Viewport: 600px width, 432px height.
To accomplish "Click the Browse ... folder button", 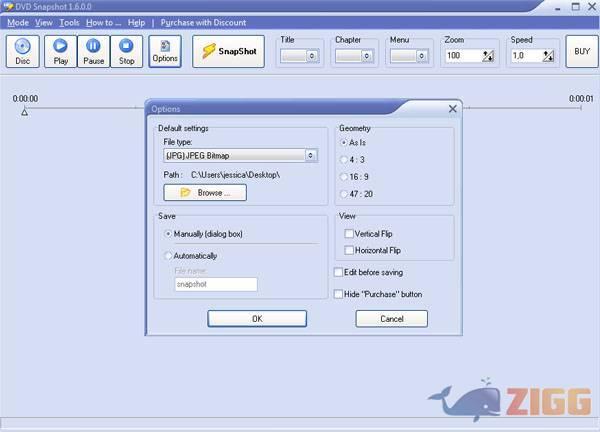I will pos(205,192).
